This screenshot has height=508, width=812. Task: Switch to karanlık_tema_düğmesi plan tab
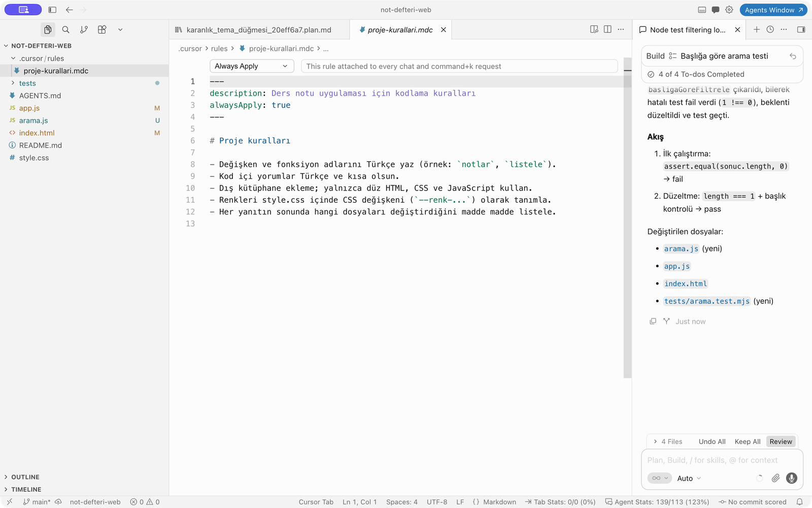coord(259,29)
